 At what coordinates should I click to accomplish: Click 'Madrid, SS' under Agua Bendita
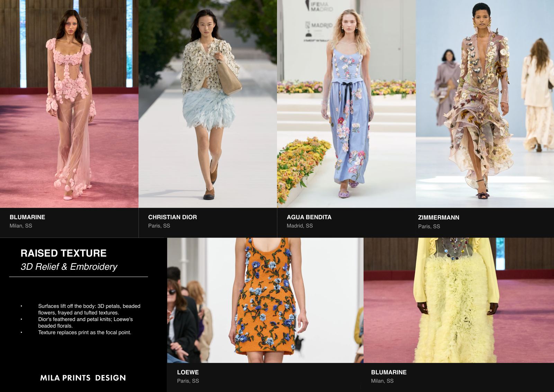tap(300, 226)
